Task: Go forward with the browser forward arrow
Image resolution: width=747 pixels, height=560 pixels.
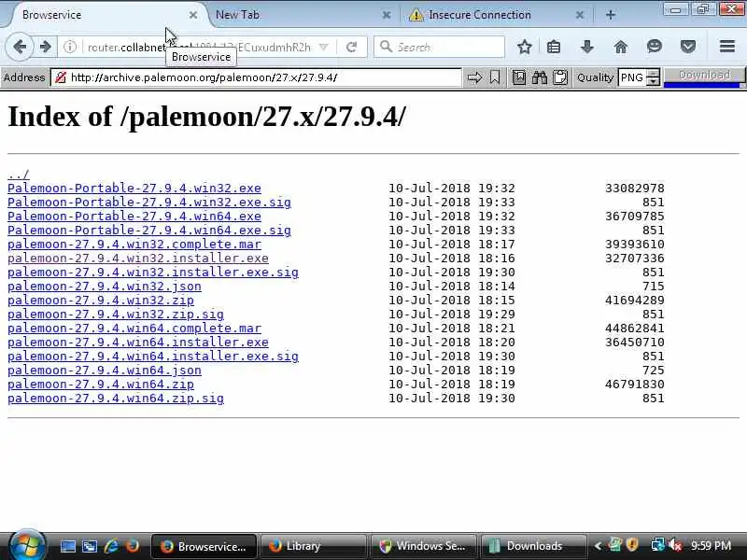Action: click(46, 47)
